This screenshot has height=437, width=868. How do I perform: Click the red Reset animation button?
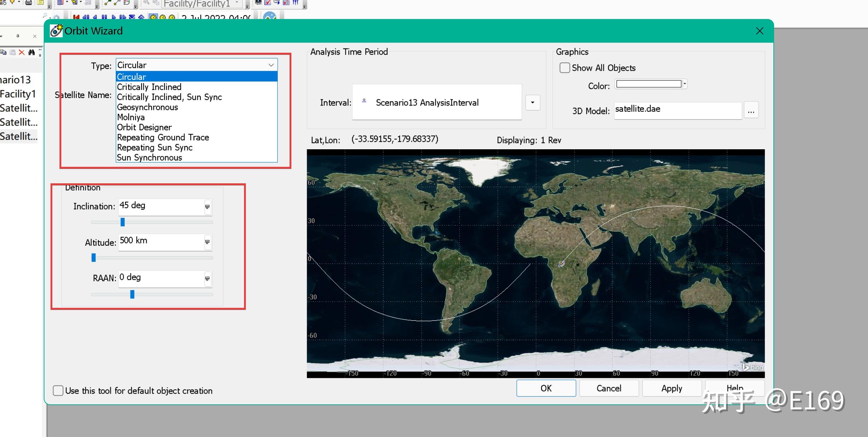click(x=76, y=17)
